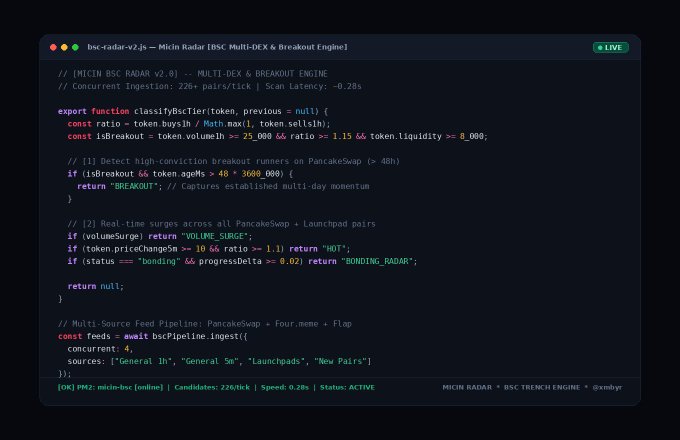Click the Real-time surges comment line
This screenshot has width=680, height=440.
coord(221,224)
